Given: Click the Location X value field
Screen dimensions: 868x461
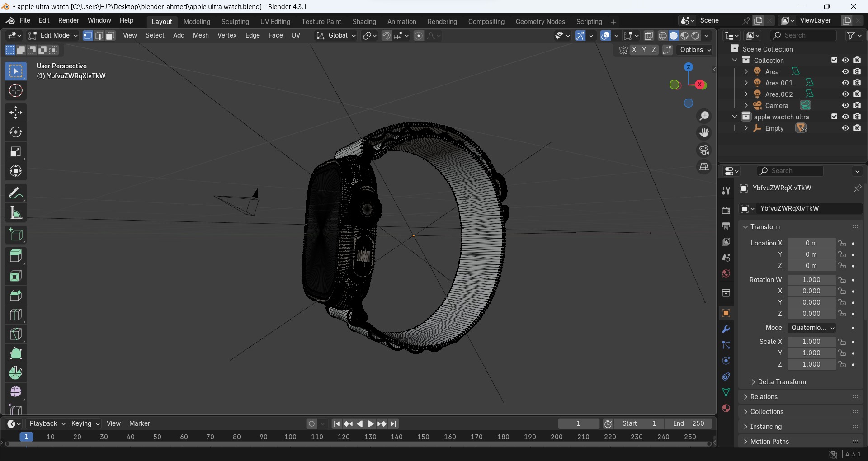Looking at the screenshot, I should [811, 243].
